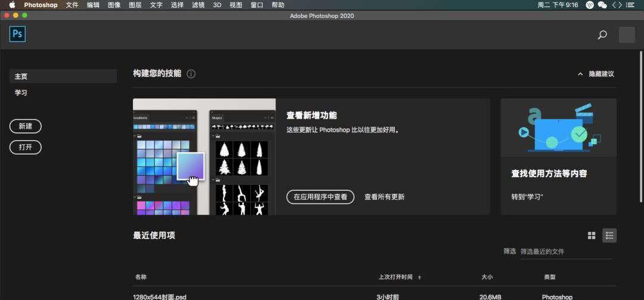
Task: Click the clock 周二 下午9:16
Action: tap(558, 5)
